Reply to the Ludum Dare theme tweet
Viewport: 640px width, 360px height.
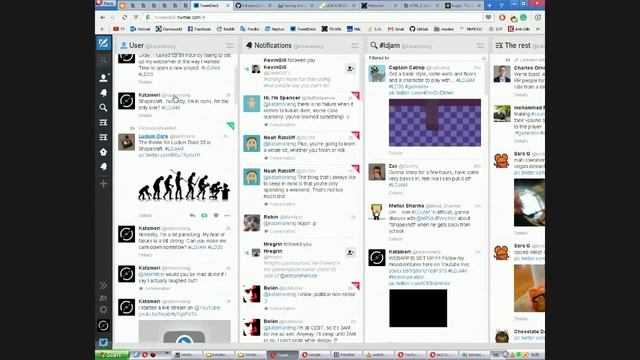[192, 216]
